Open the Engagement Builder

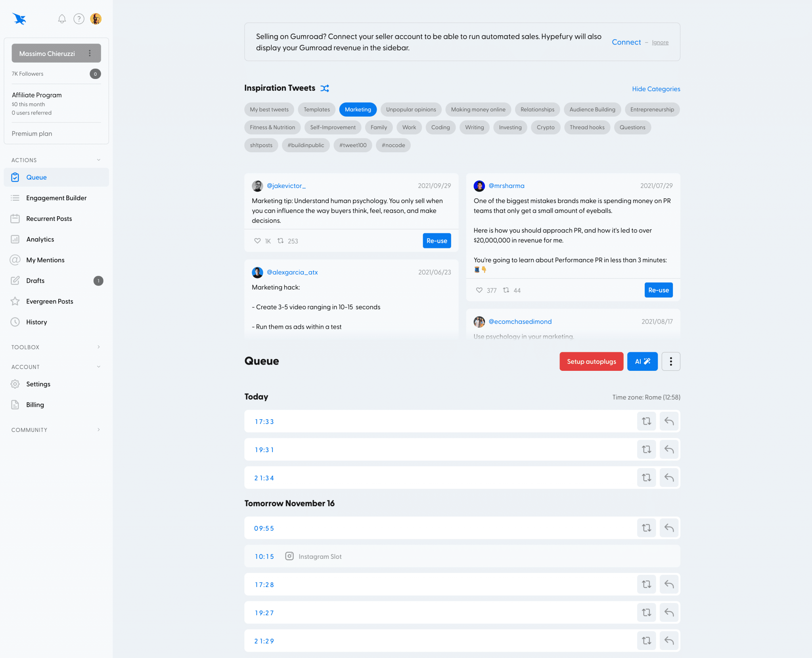click(x=57, y=198)
